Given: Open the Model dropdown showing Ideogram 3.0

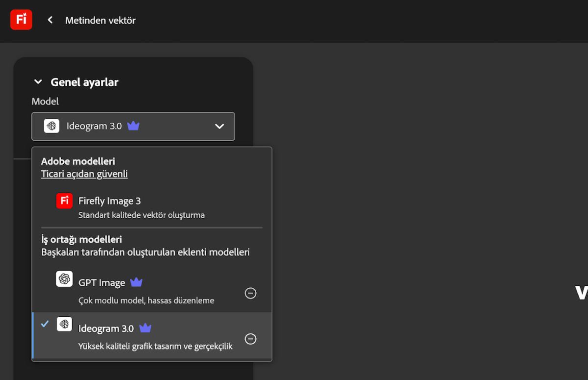Looking at the screenshot, I should click(x=133, y=127).
